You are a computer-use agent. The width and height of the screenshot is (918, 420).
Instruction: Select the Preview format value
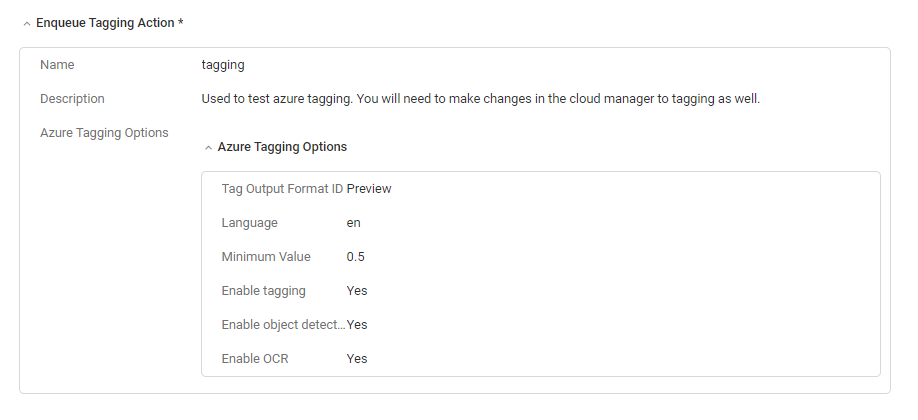pos(369,189)
